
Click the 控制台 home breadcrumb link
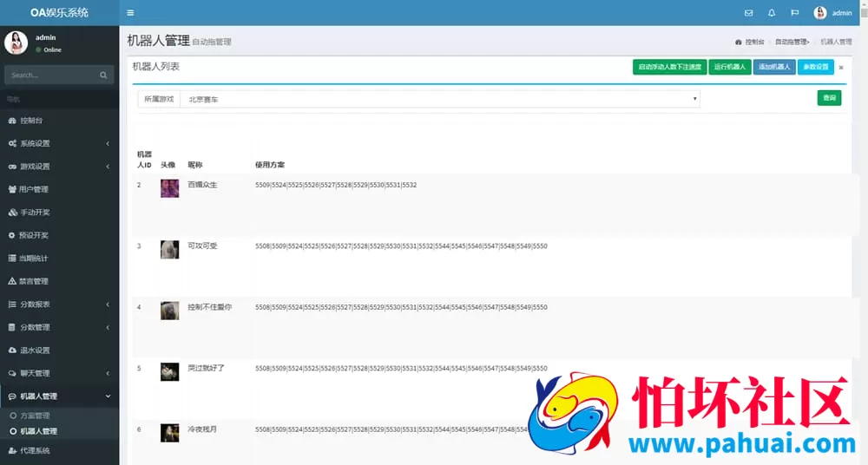[x=751, y=42]
